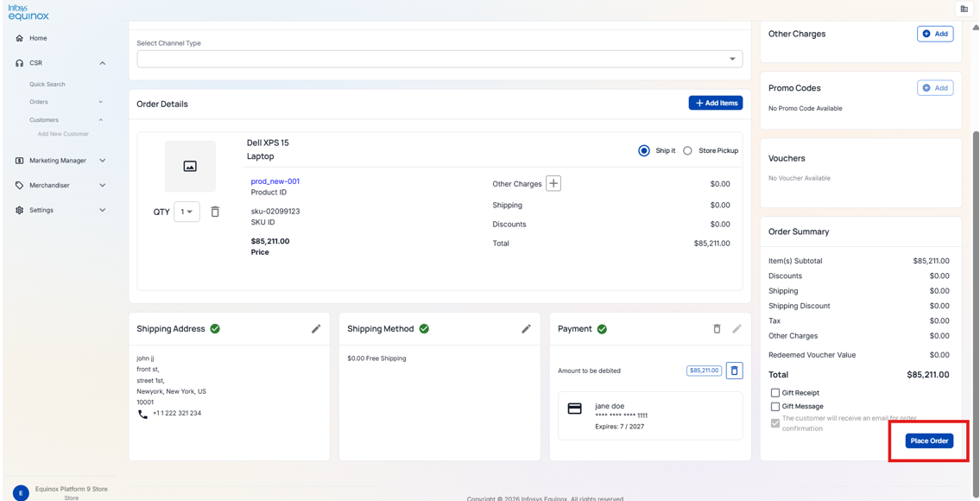Edit the Shipping Address with the pencil icon
The image size is (980, 501).
[x=316, y=328]
